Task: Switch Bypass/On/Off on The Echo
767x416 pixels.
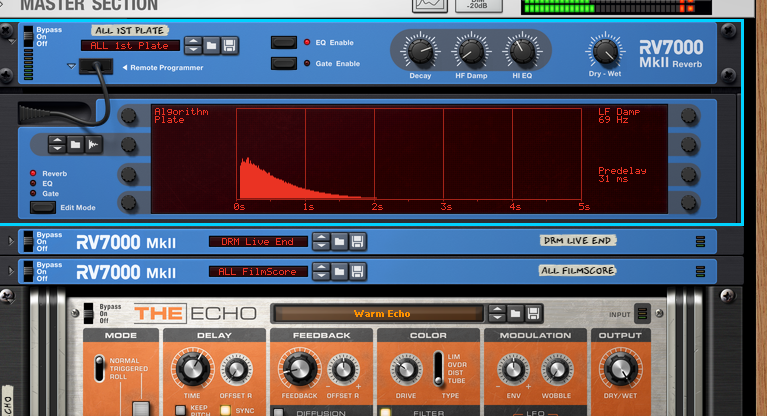Action: tap(89, 313)
